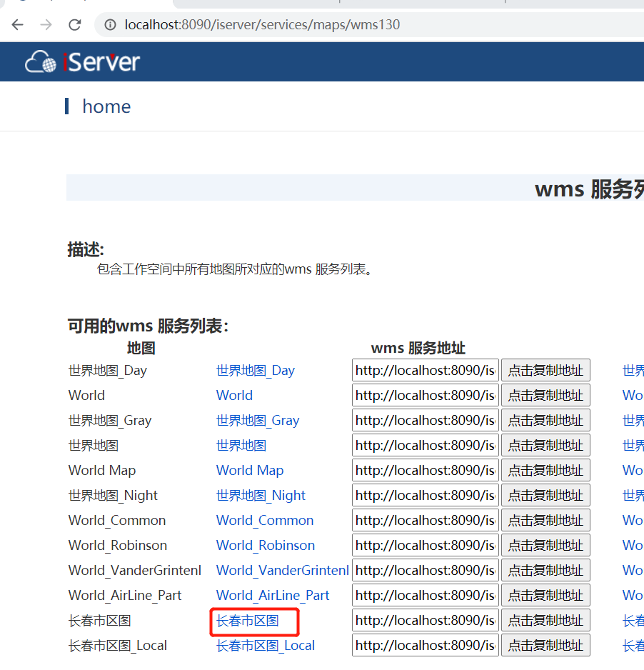Click the browser forward arrow
Viewport: 644px width, 670px height.
[x=46, y=25]
